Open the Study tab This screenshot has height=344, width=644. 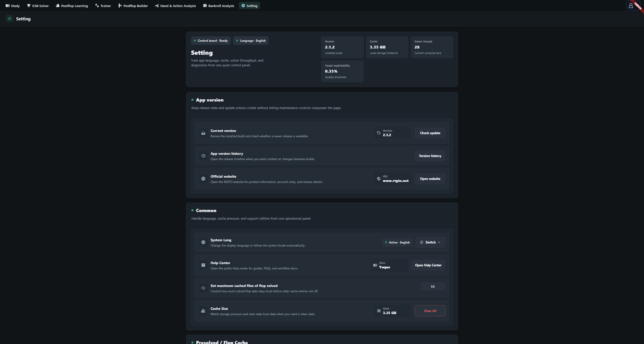(13, 6)
